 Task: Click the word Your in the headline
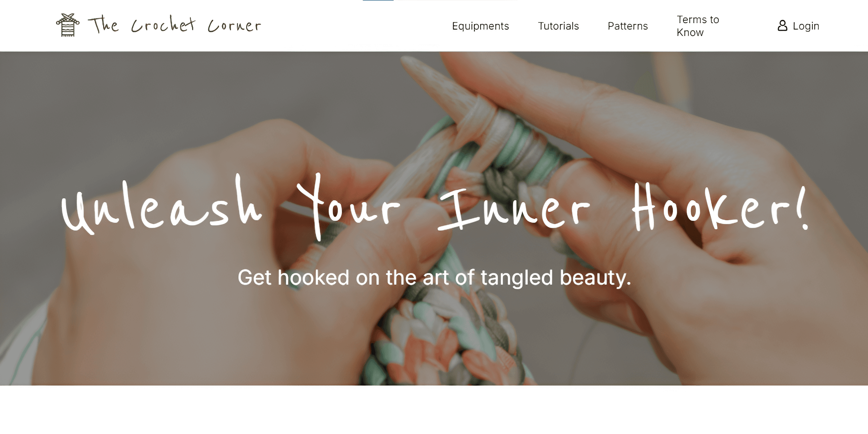pyautogui.click(x=349, y=206)
